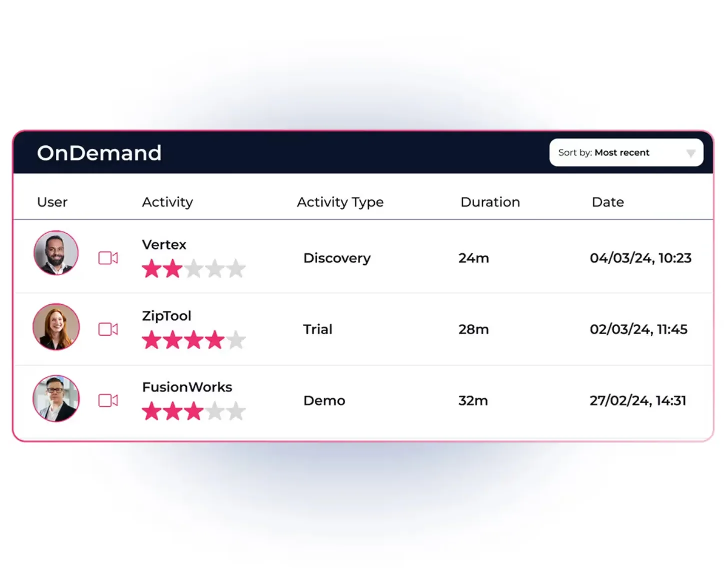Click the Duration column header
This screenshot has width=728, height=568.
490,202
